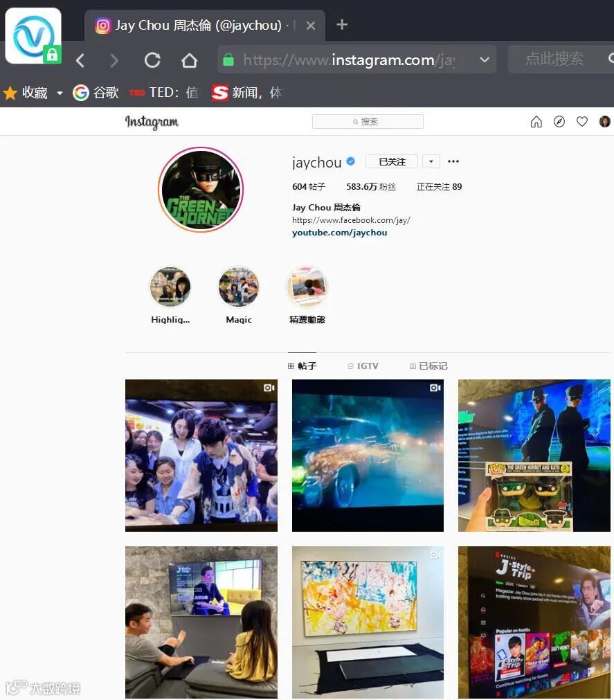Click the green padlock in address bar
Screen dimensions: 614x700
coord(228,59)
